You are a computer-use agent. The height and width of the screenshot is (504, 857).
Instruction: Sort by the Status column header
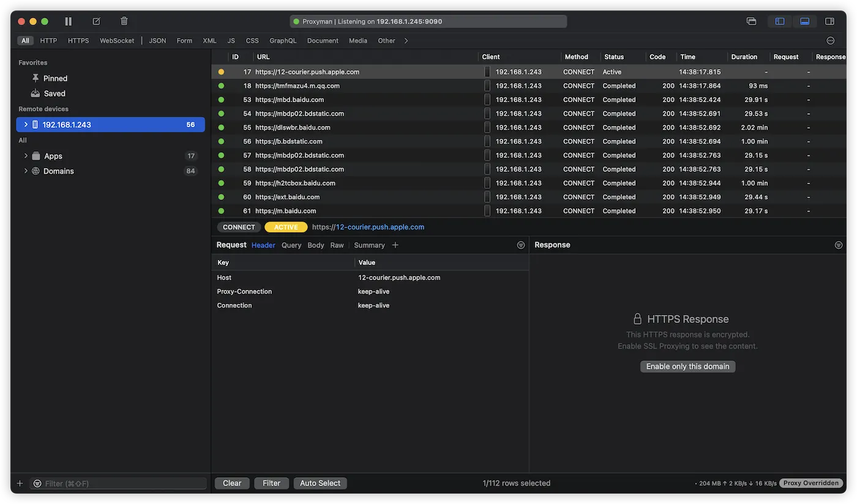point(623,57)
